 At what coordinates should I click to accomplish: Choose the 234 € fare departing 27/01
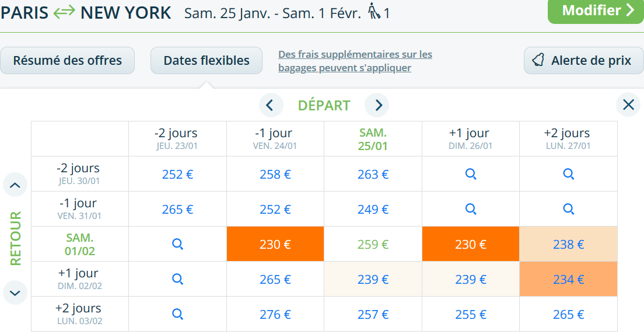(568, 279)
